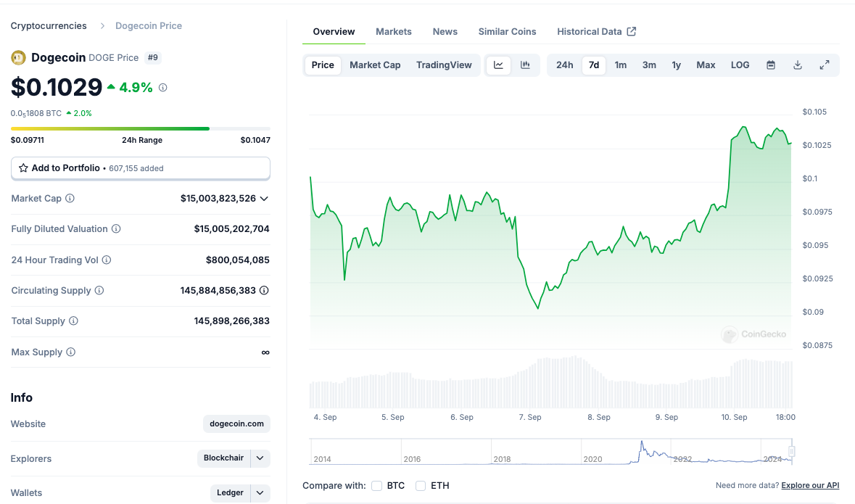
Task: Open the Ledger wallet link
Action: (x=230, y=493)
